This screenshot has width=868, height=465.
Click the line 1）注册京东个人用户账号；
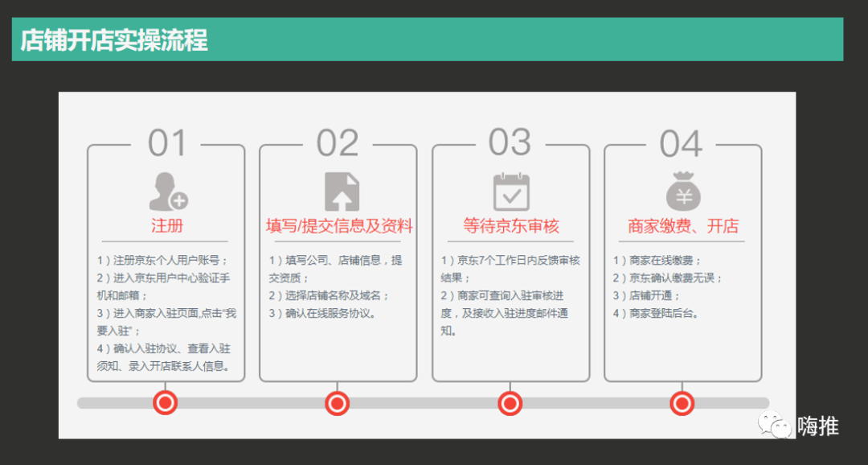click(x=163, y=261)
